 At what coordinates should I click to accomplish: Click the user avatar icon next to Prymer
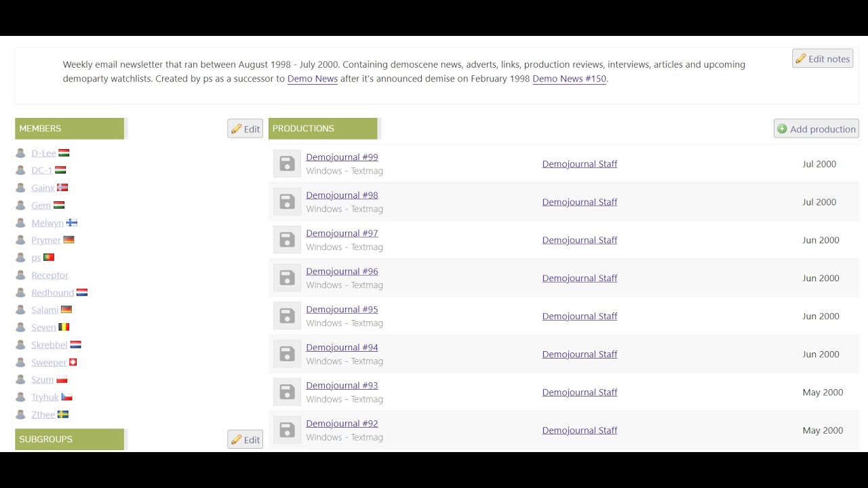pos(20,241)
